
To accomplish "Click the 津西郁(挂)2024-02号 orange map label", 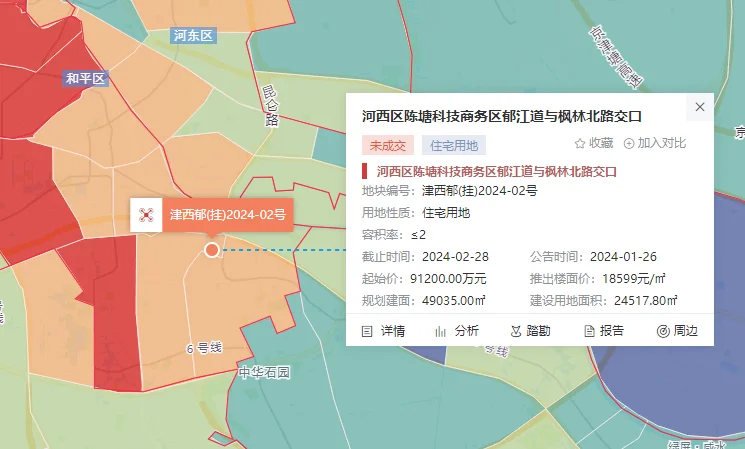I will (227, 215).
